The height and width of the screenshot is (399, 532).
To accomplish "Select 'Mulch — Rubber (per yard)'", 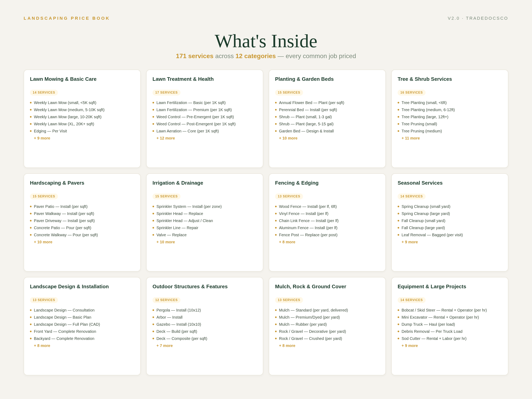I will tap(303, 324).
